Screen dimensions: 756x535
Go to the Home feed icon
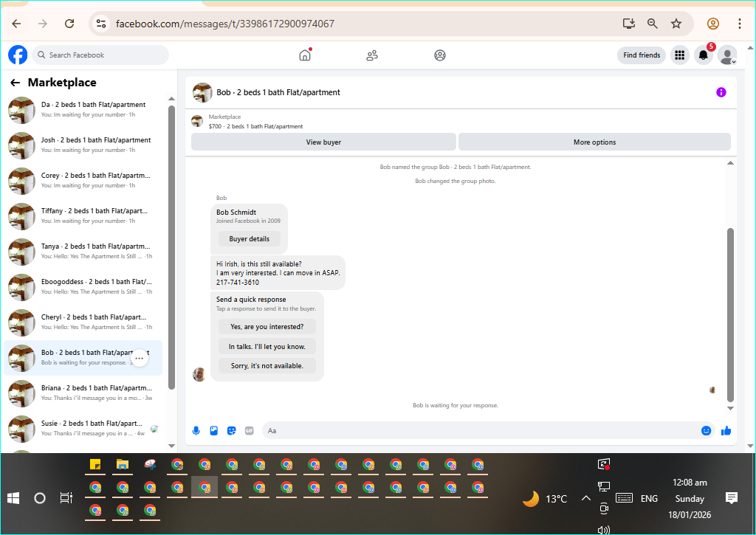click(305, 55)
